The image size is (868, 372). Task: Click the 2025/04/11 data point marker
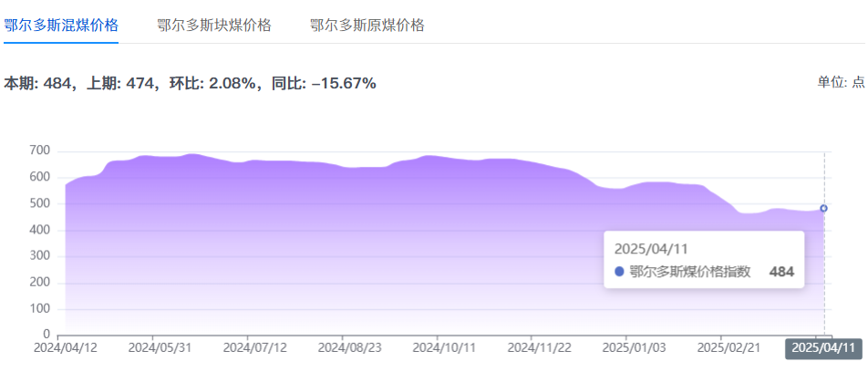click(x=823, y=208)
